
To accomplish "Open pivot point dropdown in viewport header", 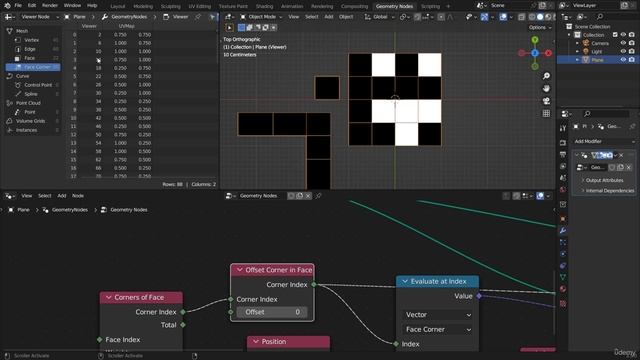I will click(x=404, y=17).
